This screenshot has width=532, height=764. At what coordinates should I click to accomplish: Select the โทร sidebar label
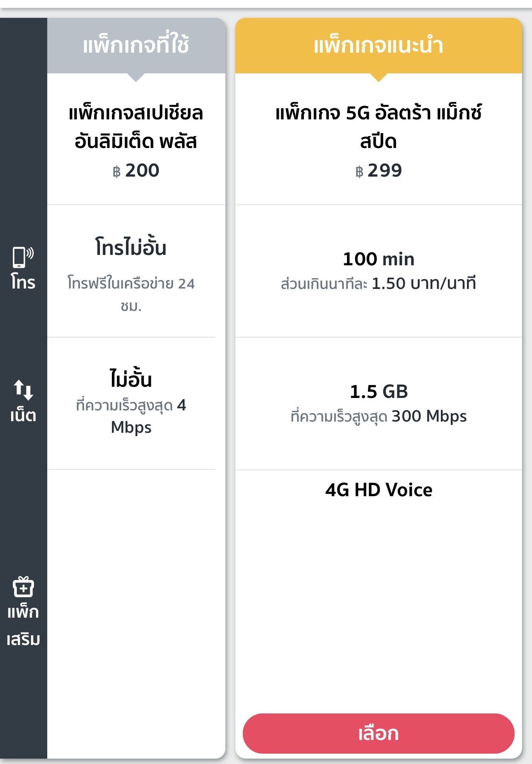[23, 282]
